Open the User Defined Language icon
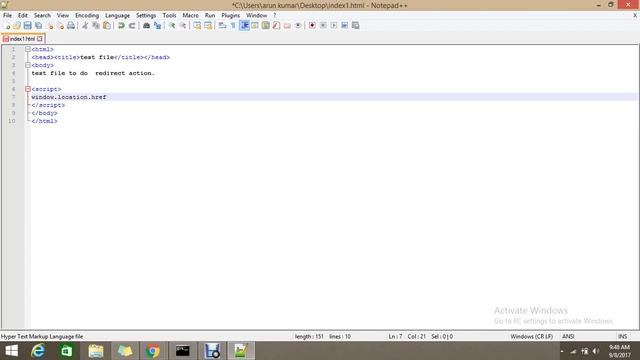 click(x=255, y=26)
